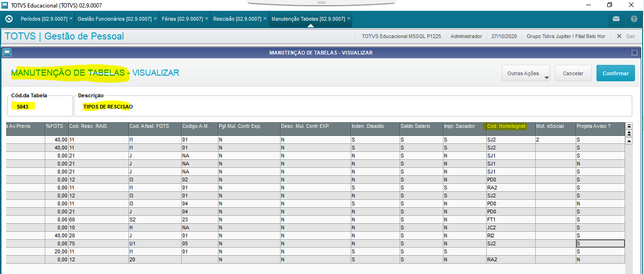Screen dimensions: 644x274
Task: Close the Períodos tab with its X
Action: pos(71,19)
